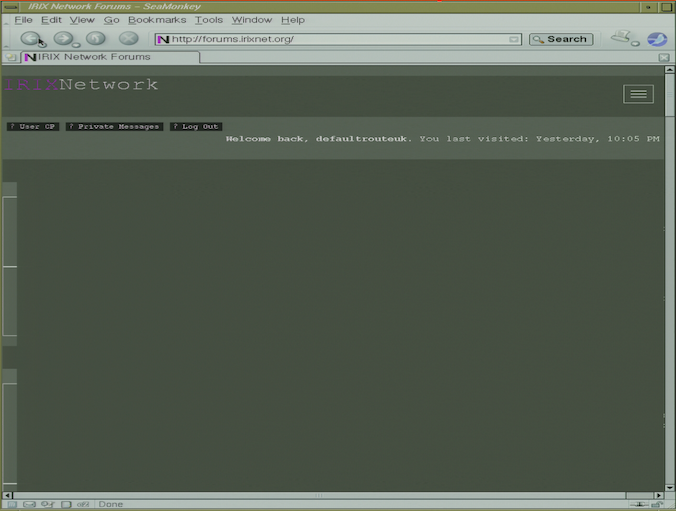Screen dimensions: 676x511
Task: Open the File menu
Action: click(x=23, y=20)
